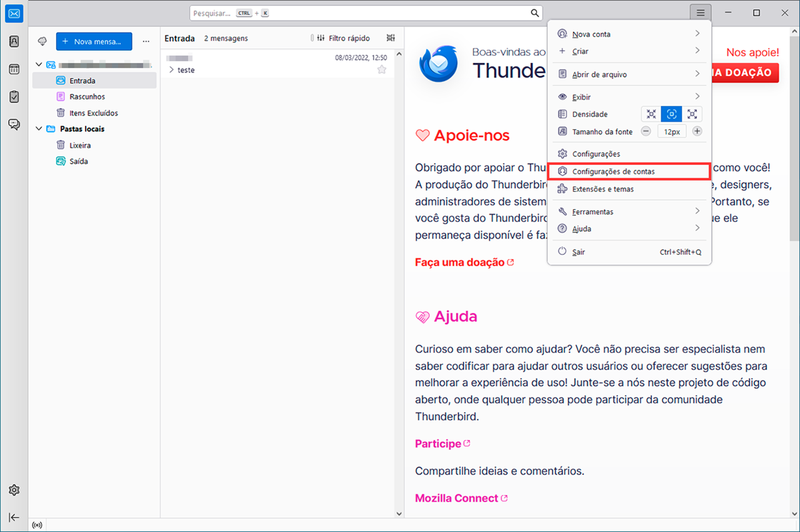Open Abrir de arquivo submenu

click(629, 74)
